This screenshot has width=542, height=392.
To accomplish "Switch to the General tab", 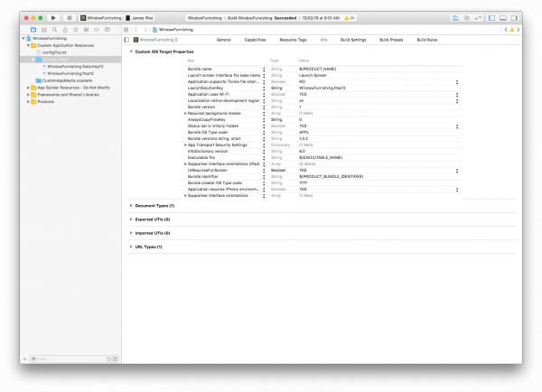I will (x=224, y=40).
